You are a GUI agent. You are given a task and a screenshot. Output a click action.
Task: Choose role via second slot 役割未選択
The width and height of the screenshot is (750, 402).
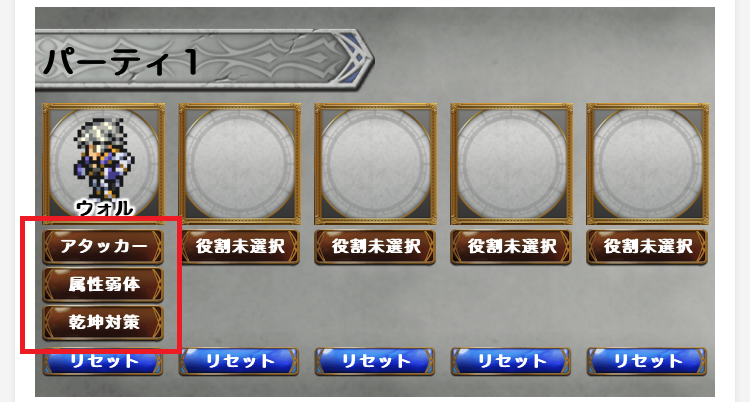tap(240, 247)
